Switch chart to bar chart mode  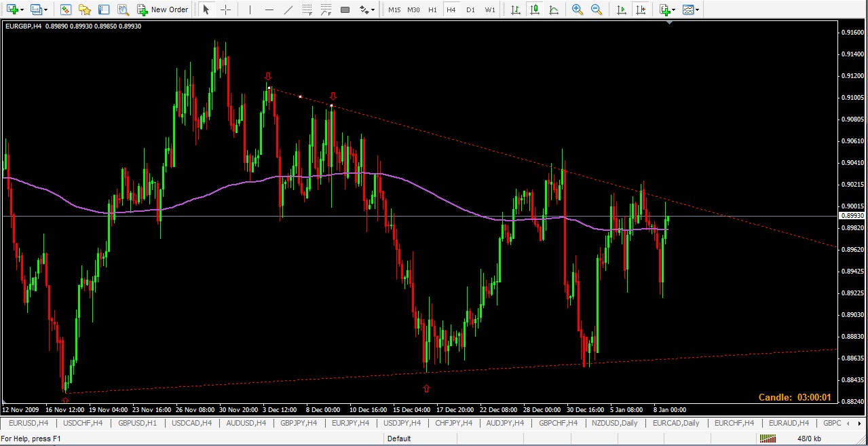coord(516,10)
